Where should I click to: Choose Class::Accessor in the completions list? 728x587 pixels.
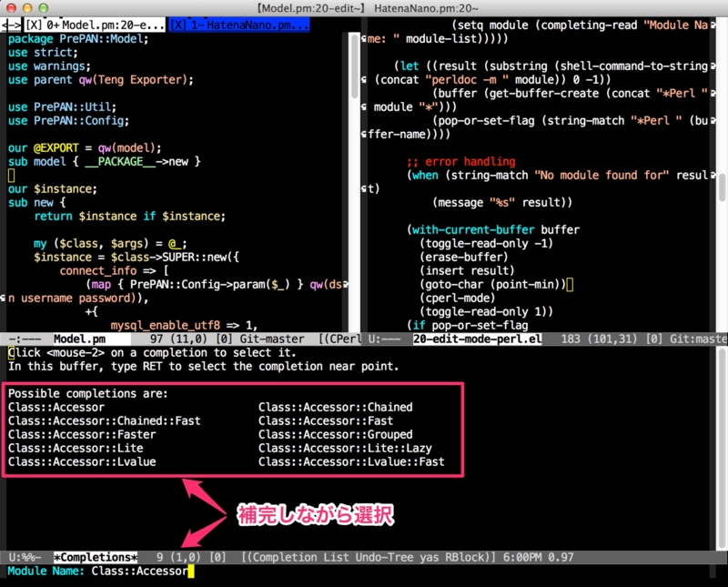click(x=56, y=408)
